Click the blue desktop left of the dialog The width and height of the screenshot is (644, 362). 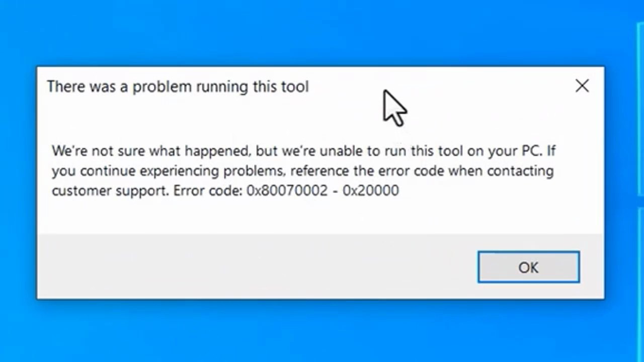coord(18,181)
